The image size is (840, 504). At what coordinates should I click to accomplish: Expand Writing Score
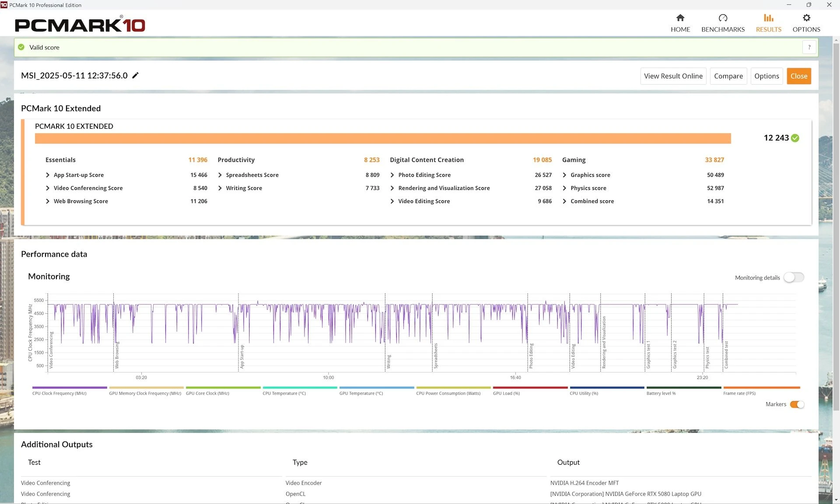click(220, 188)
